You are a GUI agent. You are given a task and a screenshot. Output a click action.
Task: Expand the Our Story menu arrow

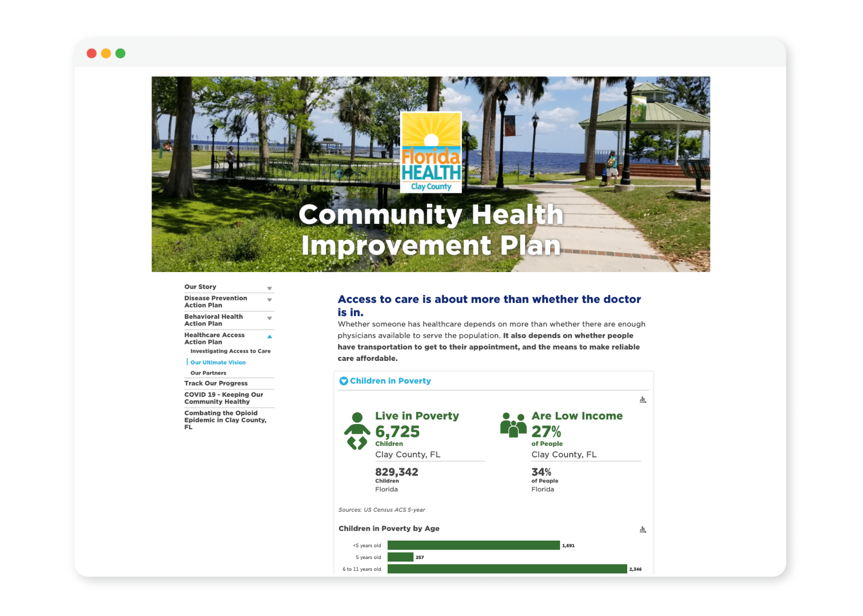coord(269,288)
